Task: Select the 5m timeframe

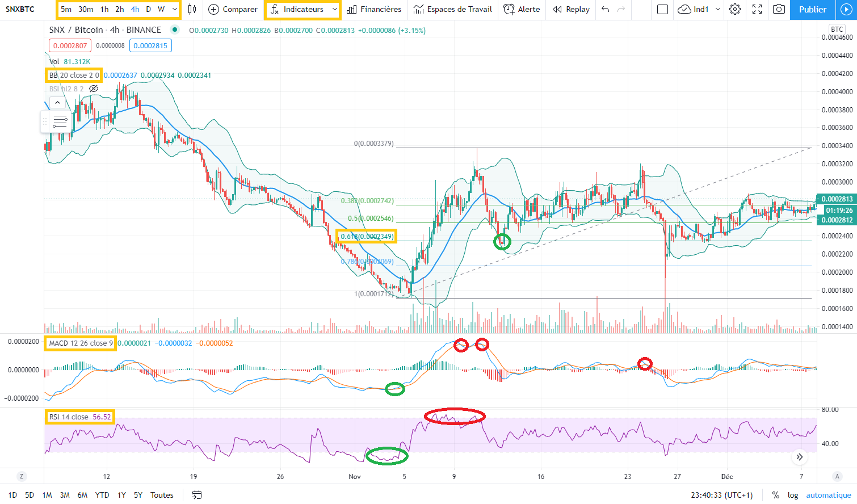Action: (66, 9)
